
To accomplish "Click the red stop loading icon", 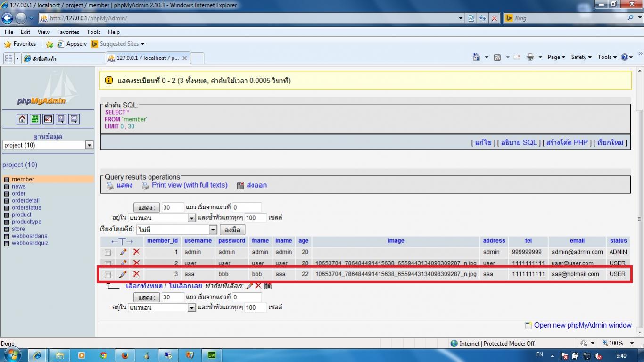I will coord(494,18).
